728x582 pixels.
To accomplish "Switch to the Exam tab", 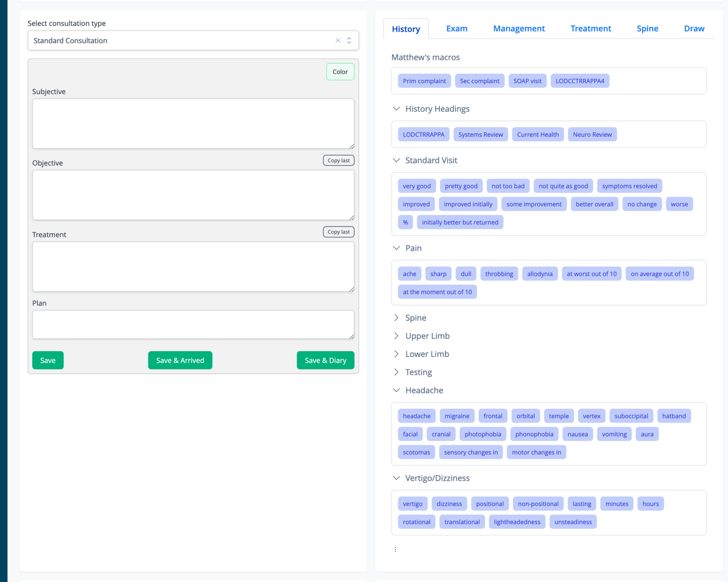I will (x=457, y=29).
